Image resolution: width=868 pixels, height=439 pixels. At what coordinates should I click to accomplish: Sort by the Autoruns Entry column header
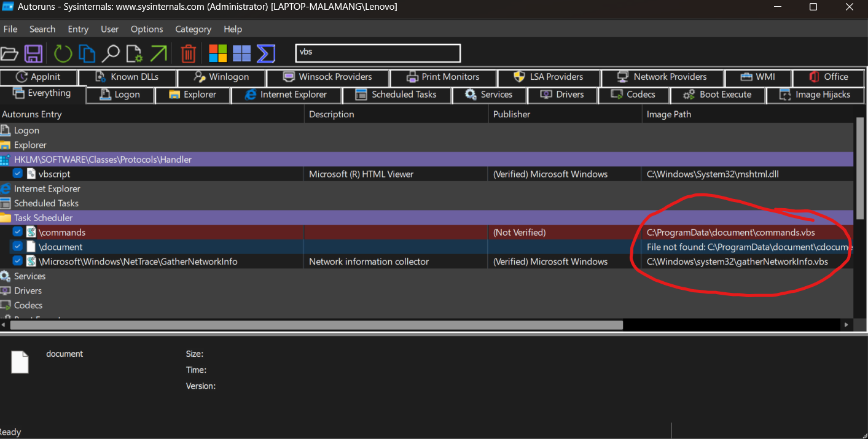(x=152, y=114)
